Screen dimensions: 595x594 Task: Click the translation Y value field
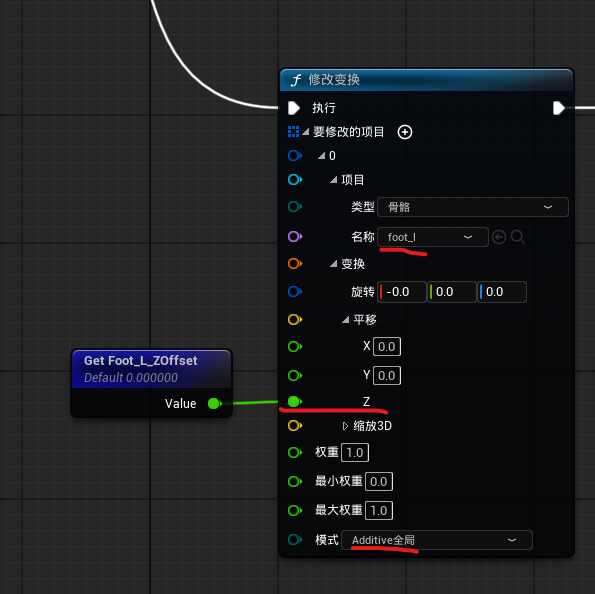pos(387,375)
